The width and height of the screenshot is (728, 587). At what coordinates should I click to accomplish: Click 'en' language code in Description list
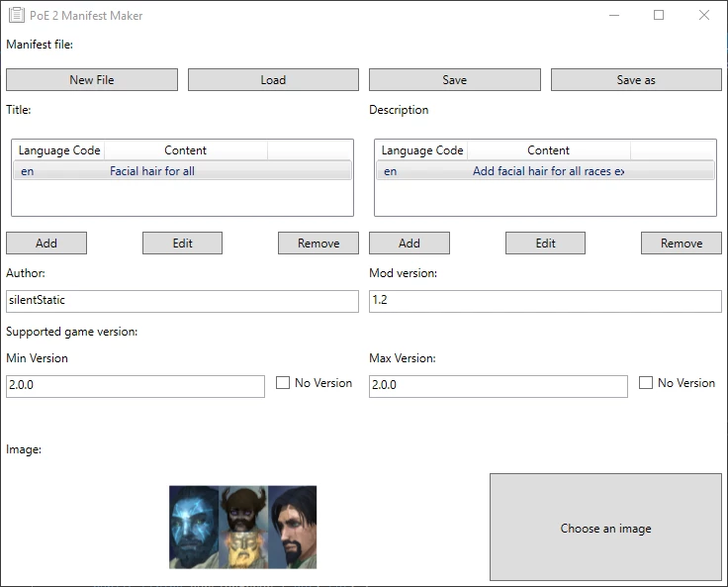(391, 171)
